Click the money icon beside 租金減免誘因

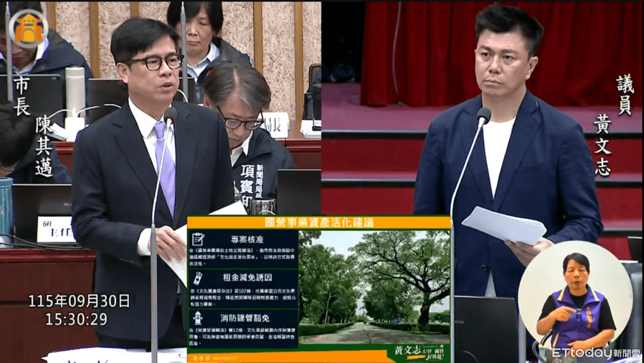199,279
